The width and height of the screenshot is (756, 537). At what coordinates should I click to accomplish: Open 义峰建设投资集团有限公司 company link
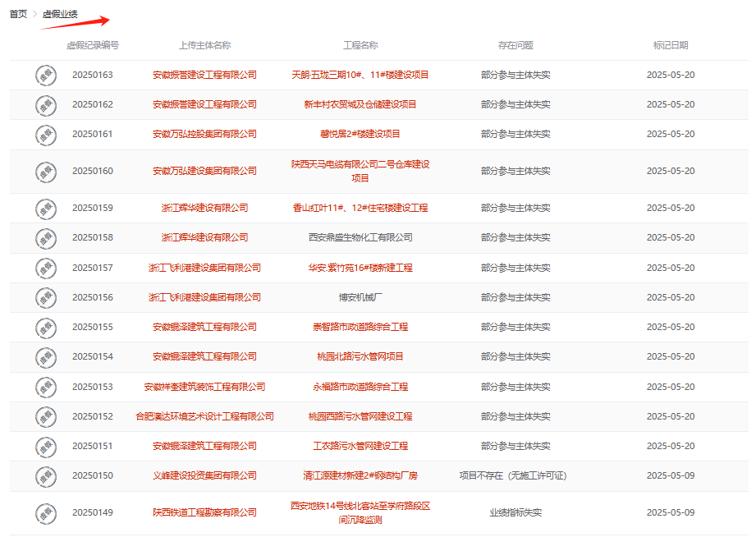tap(204, 475)
